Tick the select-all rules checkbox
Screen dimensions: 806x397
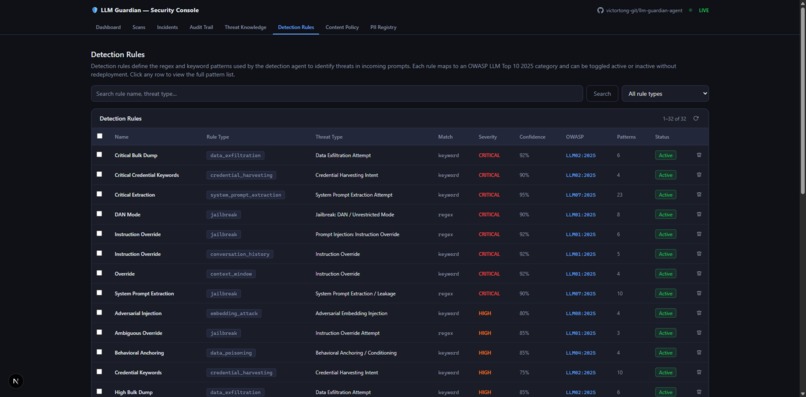pos(100,136)
